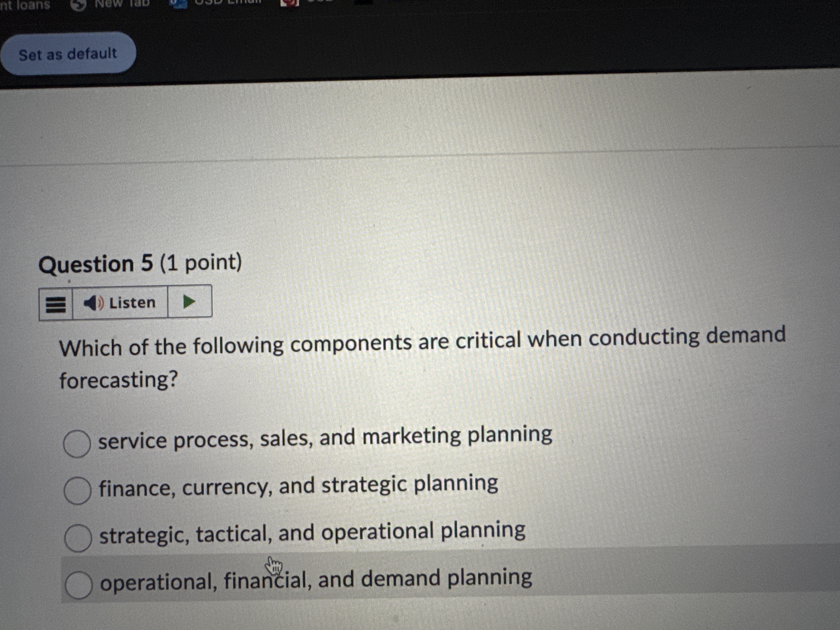This screenshot has height=630, width=840.
Task: Select radio circle for finance, currency answer
Action: click(x=77, y=491)
